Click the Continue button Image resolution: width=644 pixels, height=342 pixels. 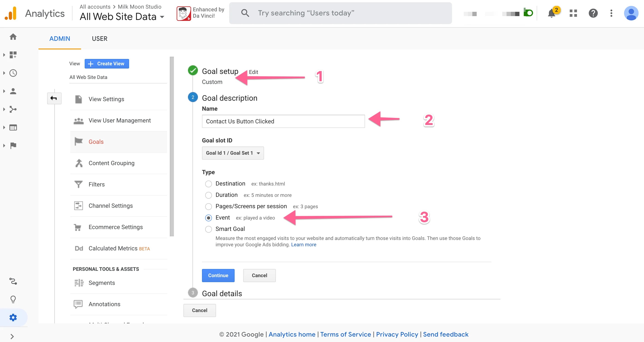point(218,275)
